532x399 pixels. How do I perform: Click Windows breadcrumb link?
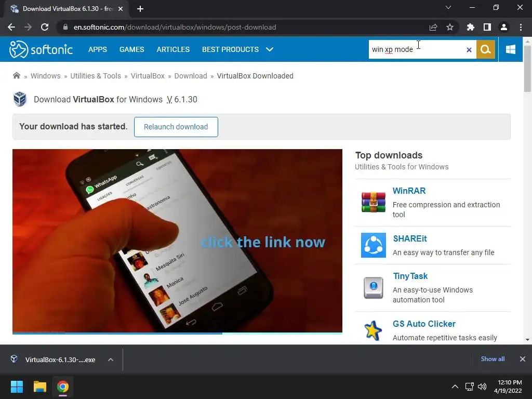(x=46, y=76)
